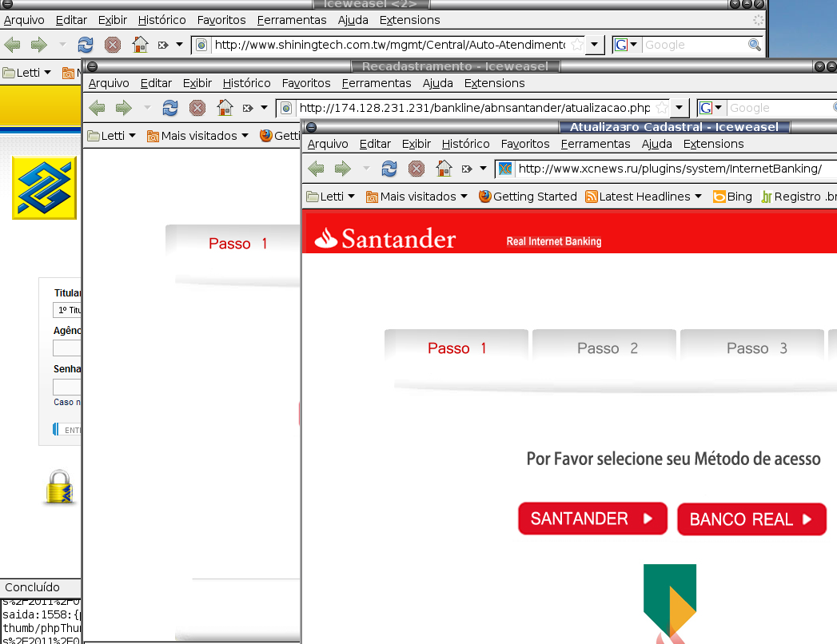Open search engine dropdown in Recadastramento window
Viewport: 837px width, 644px height.
click(x=711, y=108)
